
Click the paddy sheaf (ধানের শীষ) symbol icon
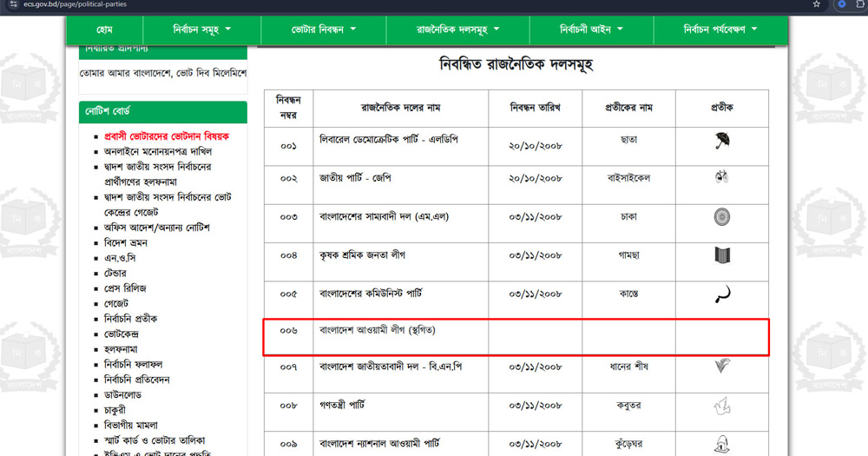click(x=722, y=366)
